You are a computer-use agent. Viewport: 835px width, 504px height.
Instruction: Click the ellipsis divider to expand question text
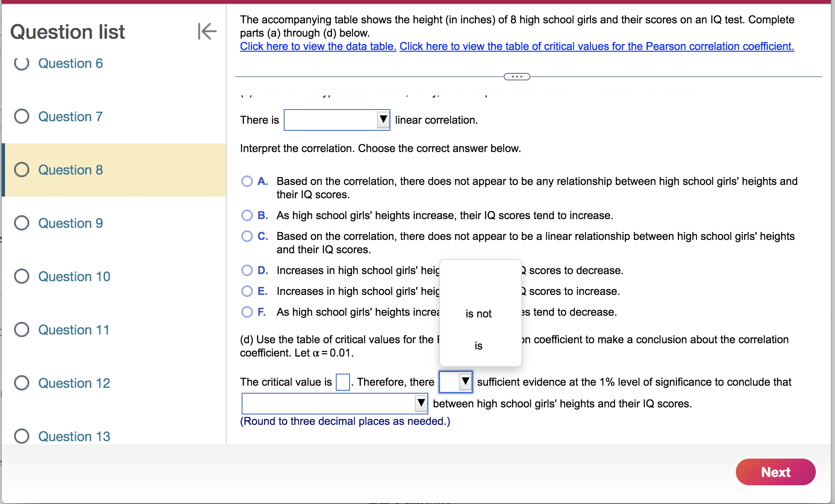pyautogui.click(x=517, y=77)
